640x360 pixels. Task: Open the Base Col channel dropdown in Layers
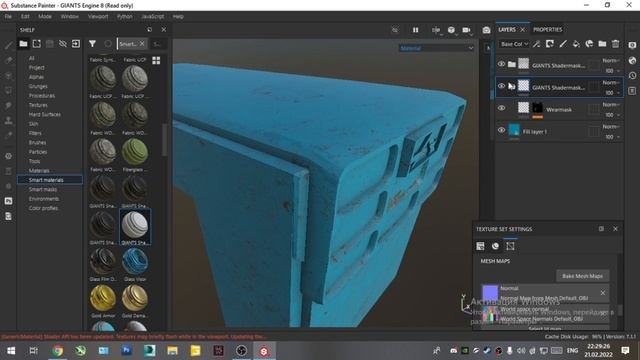tap(514, 44)
